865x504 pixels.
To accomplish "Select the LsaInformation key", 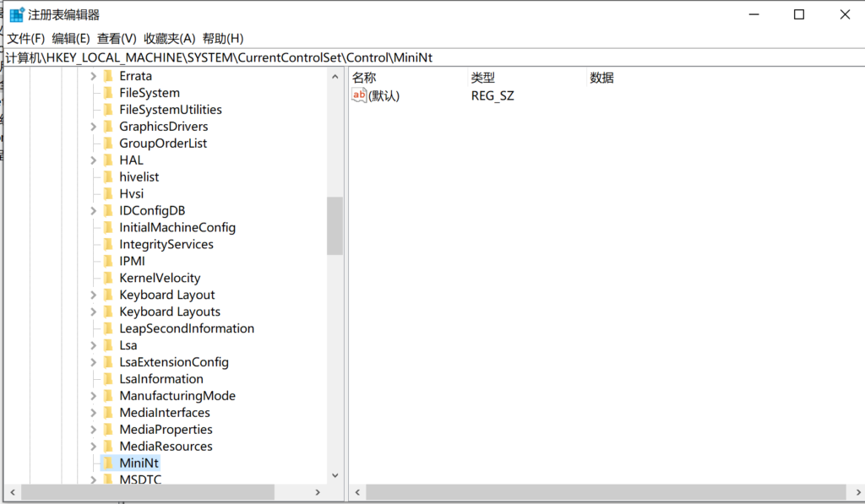I will point(161,379).
